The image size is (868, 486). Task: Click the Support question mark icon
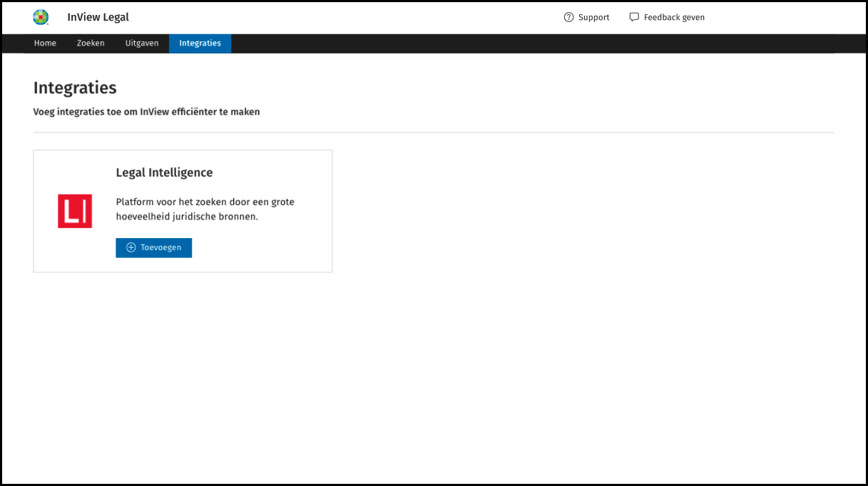tap(568, 17)
